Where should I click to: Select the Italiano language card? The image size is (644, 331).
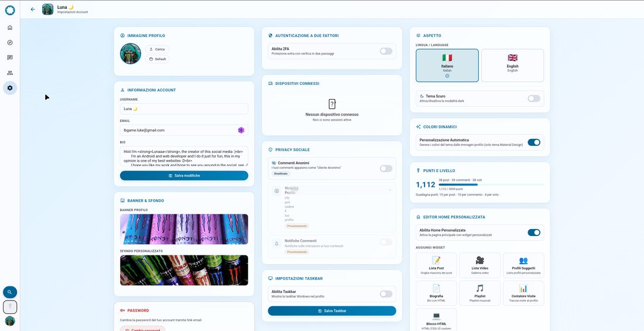tap(447, 66)
